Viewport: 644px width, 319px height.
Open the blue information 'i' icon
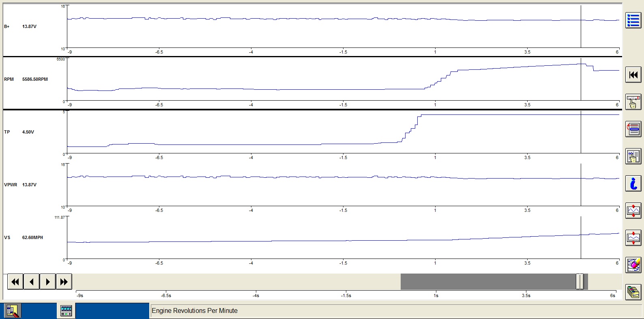(633, 183)
